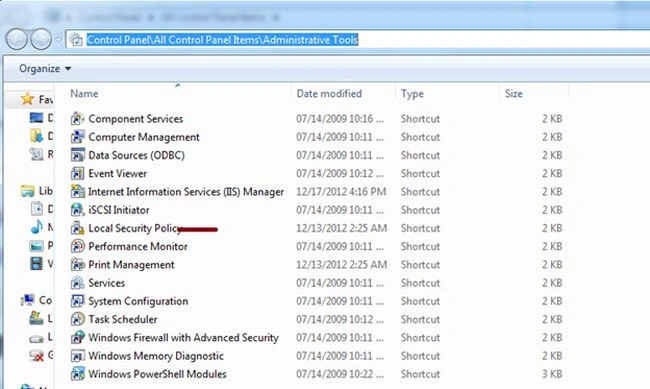
Task: Click the Local Security Policy icon
Action: [x=78, y=228]
